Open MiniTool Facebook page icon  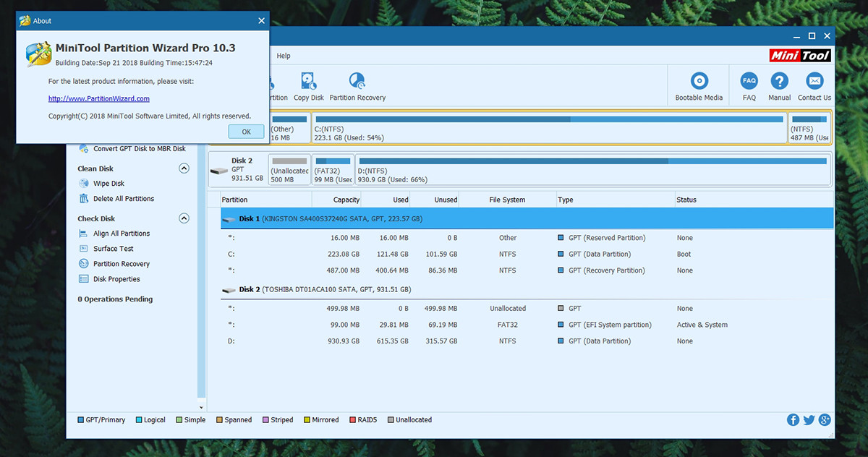[793, 419]
